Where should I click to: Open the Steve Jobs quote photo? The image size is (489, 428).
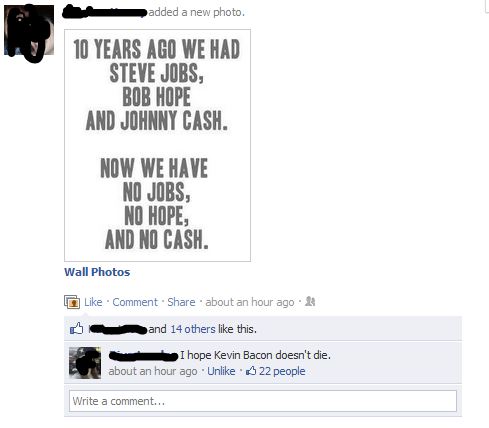click(157, 145)
